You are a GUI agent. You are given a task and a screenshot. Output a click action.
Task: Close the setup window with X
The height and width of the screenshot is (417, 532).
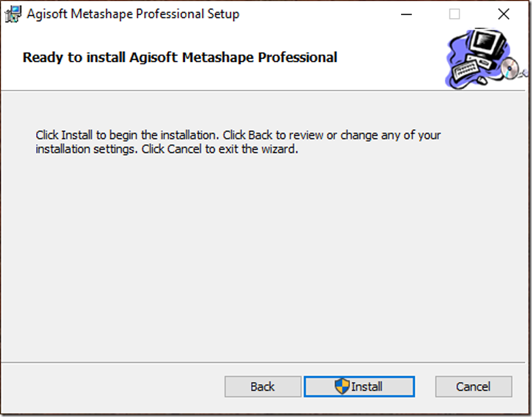pyautogui.click(x=503, y=14)
